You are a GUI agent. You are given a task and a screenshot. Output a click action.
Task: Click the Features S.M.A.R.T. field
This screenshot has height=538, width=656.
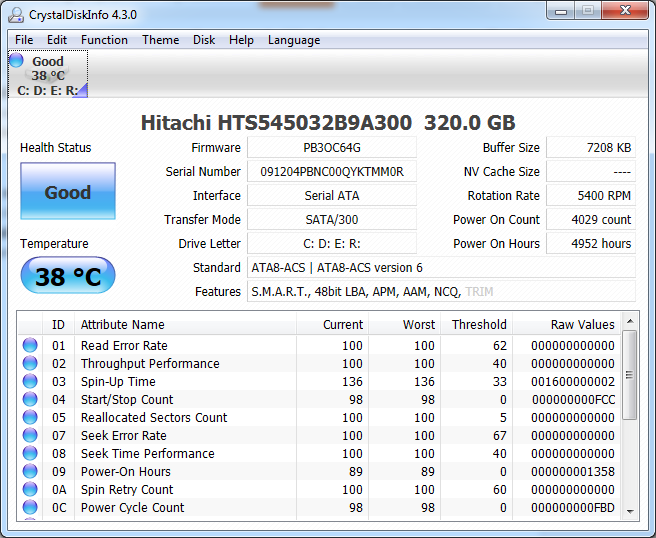coord(441,291)
